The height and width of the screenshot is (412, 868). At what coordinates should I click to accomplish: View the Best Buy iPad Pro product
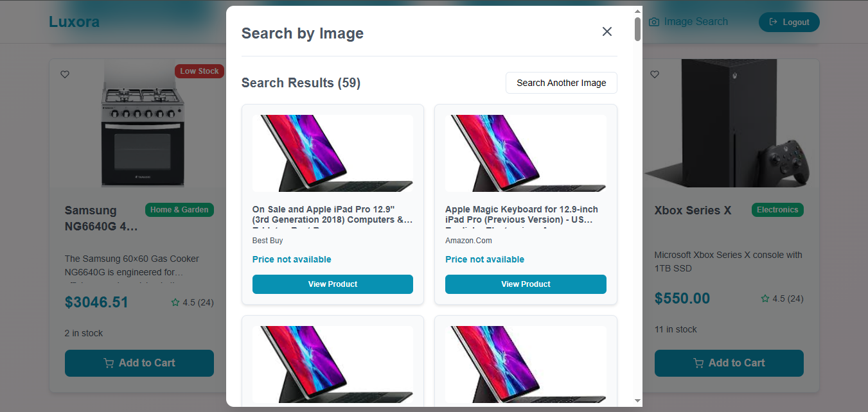[x=332, y=284]
